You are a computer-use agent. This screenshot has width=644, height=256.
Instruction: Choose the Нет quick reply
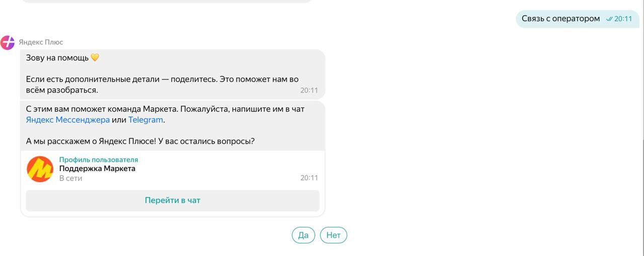click(x=334, y=235)
